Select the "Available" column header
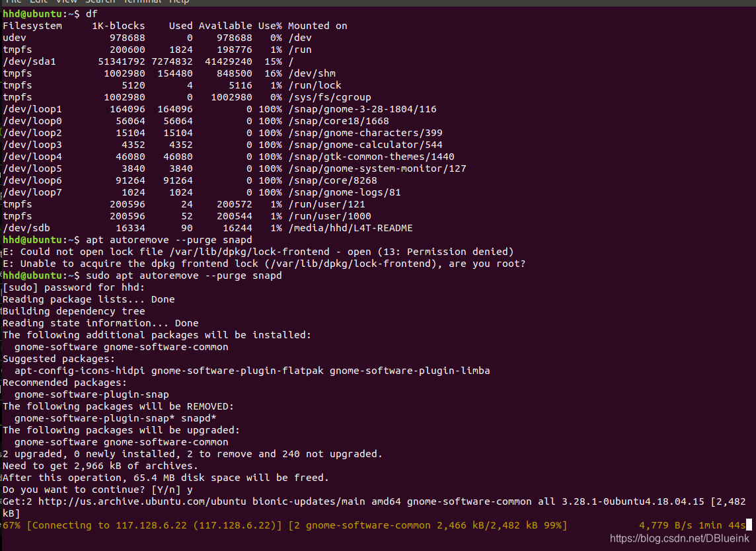Image resolution: width=756 pixels, height=551 pixels. pyautogui.click(x=225, y=26)
